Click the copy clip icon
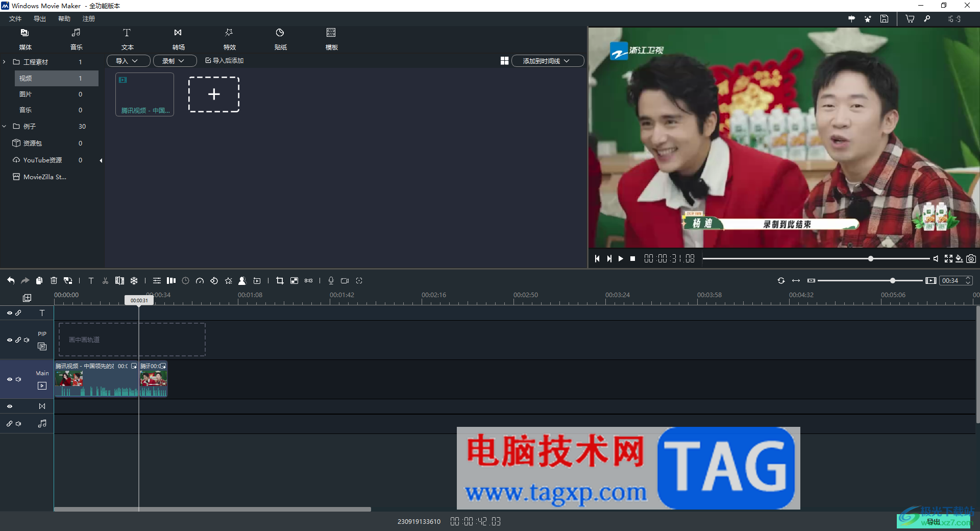 [x=39, y=280]
